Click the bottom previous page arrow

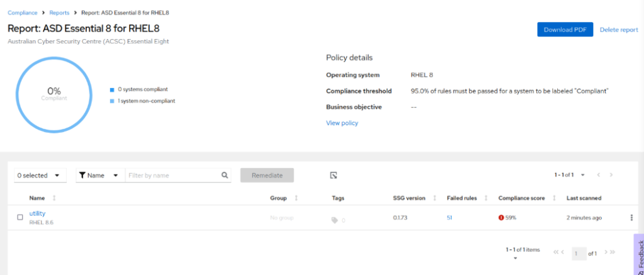point(563,252)
